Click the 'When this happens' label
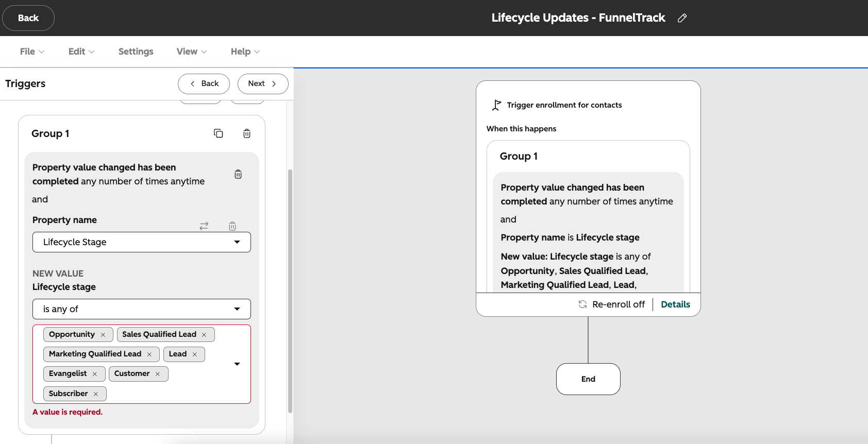 (x=521, y=129)
